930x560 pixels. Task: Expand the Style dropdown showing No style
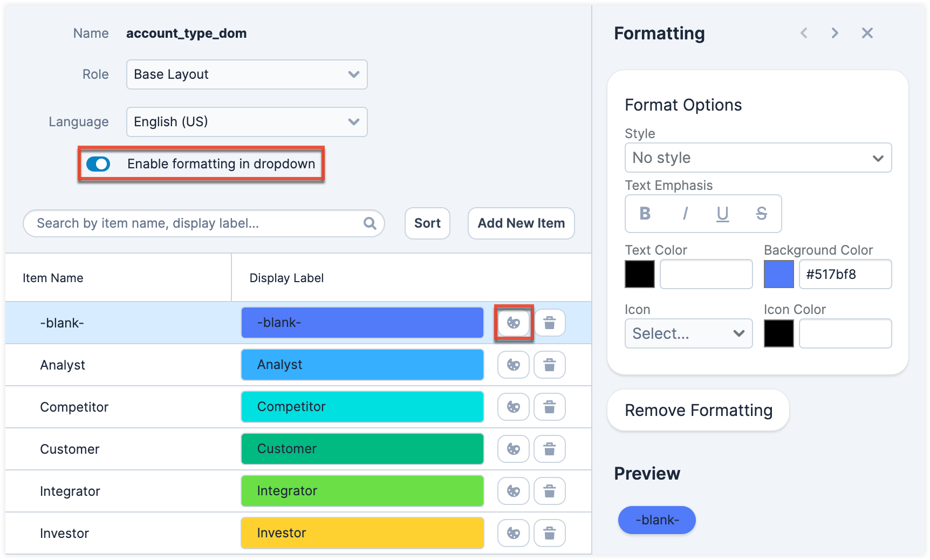point(757,158)
